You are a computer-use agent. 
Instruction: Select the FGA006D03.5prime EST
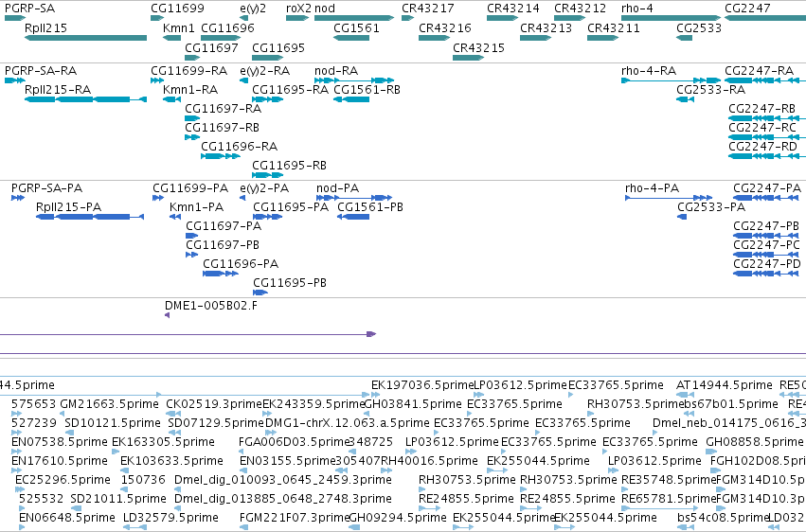(242, 452)
